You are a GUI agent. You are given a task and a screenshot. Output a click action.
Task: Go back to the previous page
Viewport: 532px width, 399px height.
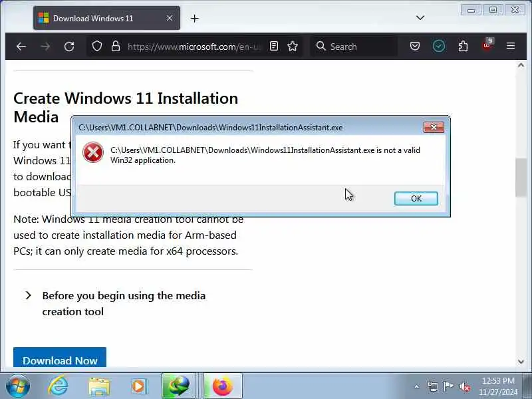tap(21, 46)
